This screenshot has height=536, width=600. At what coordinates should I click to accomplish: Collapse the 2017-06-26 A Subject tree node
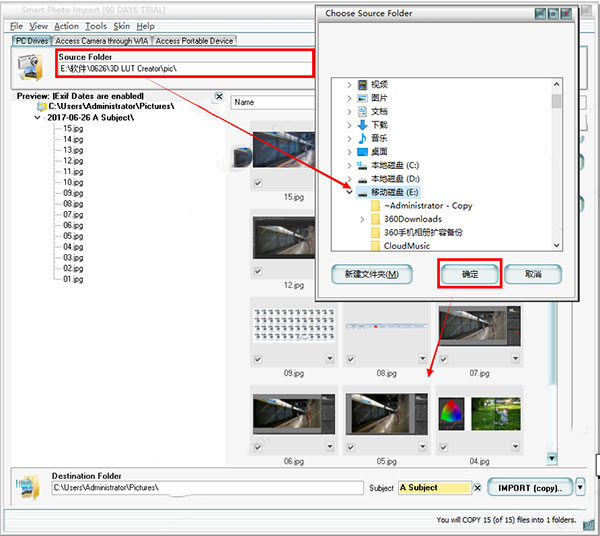[37, 117]
